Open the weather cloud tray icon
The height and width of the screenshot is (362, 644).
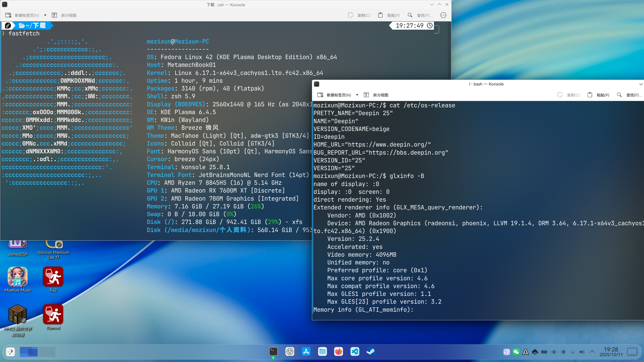535,352
